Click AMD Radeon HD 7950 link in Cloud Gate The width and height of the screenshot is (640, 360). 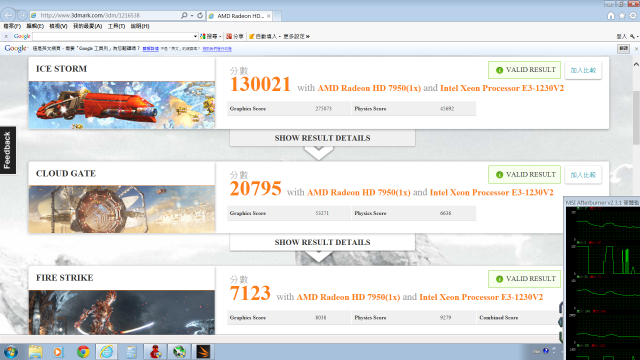[x=358, y=193]
